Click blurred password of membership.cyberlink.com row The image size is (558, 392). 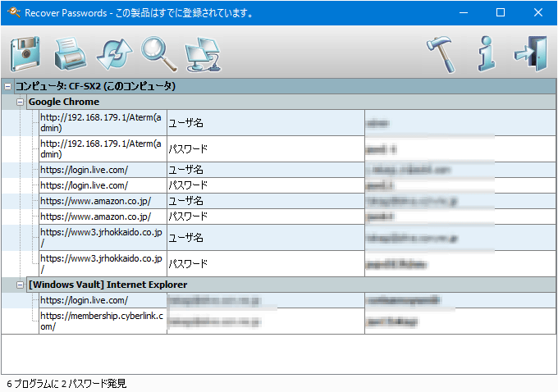[x=391, y=322]
